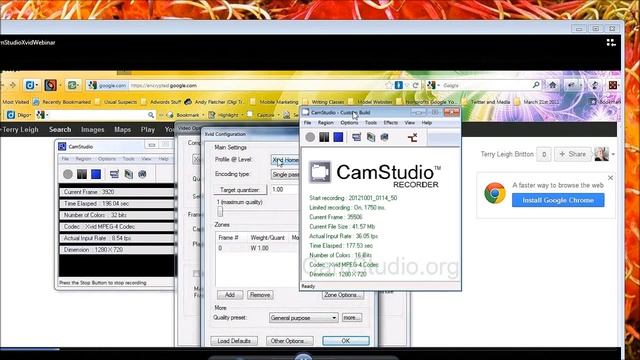
Task: Click the quantizer quality slider handle
Action: [220, 211]
